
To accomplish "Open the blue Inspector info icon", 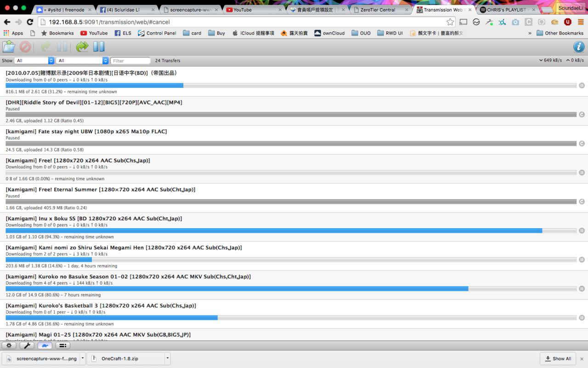I will pyautogui.click(x=579, y=46).
